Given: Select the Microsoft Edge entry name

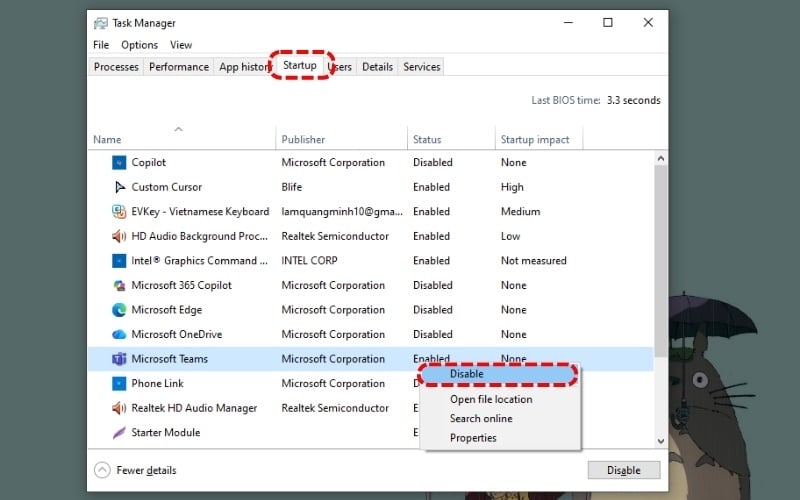Looking at the screenshot, I should pyautogui.click(x=167, y=310).
